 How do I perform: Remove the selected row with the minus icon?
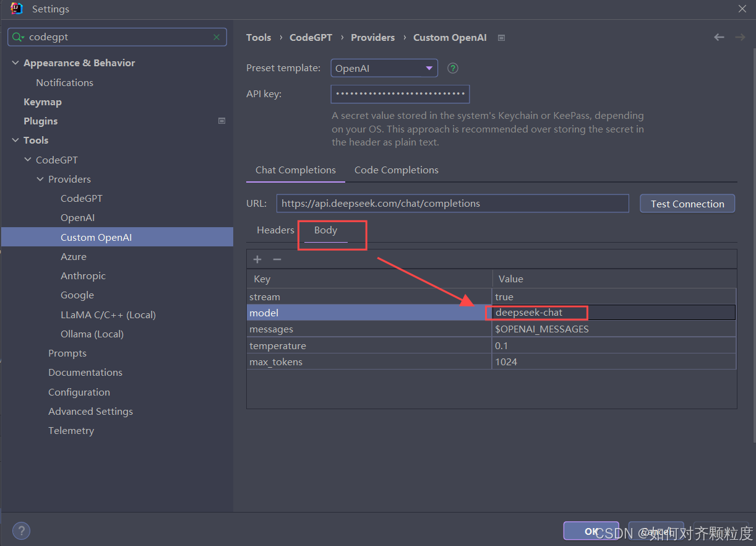[x=277, y=259]
